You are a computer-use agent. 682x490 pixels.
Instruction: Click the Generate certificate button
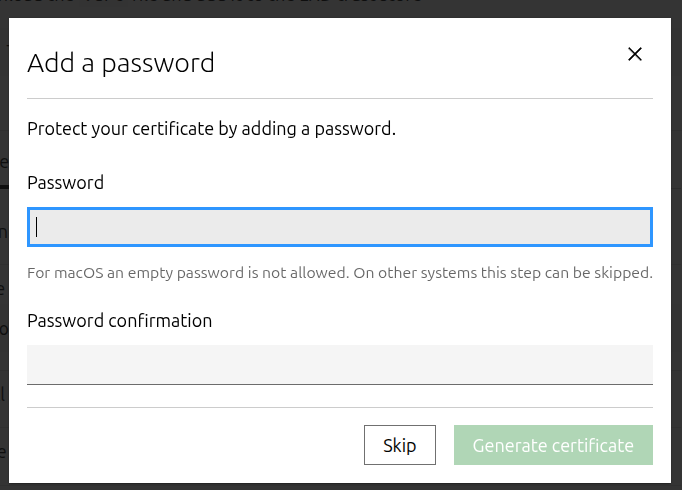tap(553, 445)
